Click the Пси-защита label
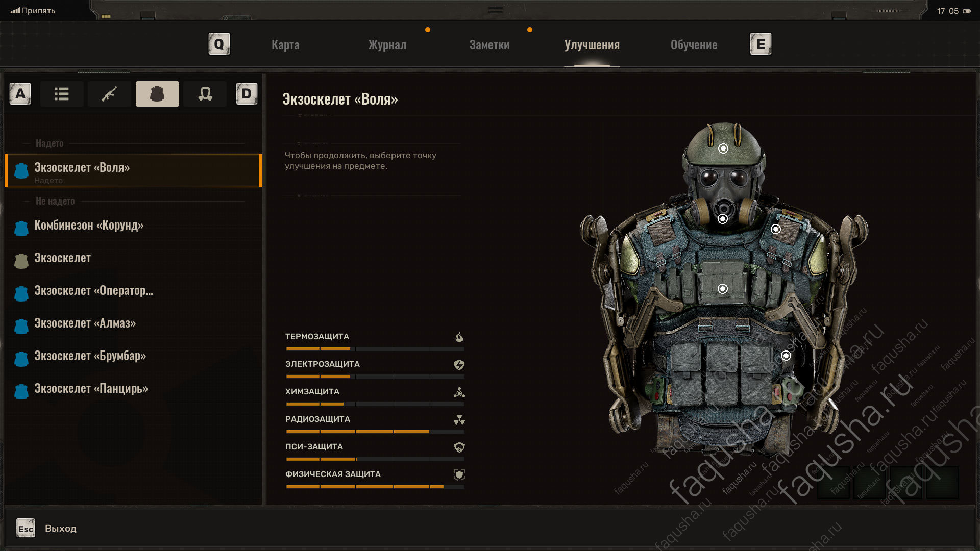 click(314, 447)
